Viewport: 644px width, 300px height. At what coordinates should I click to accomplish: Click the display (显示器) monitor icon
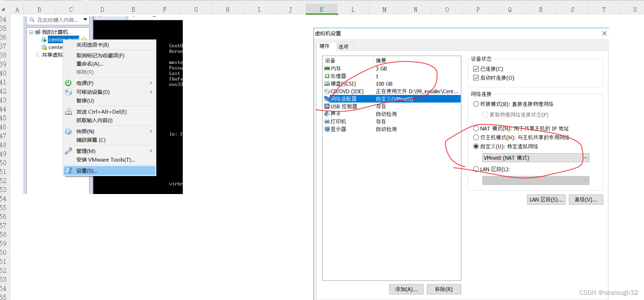(x=327, y=129)
